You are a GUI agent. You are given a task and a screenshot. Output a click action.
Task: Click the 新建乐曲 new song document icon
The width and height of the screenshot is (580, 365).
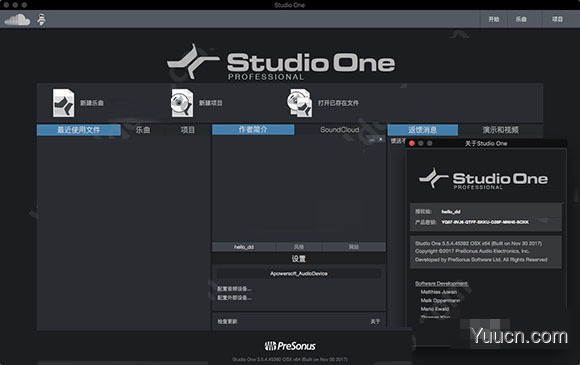[x=63, y=103]
